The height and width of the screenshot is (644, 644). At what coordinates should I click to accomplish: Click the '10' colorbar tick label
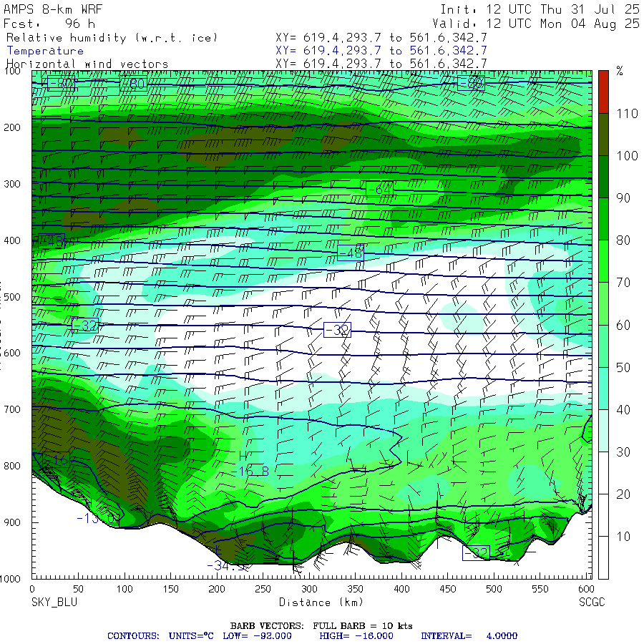click(623, 537)
